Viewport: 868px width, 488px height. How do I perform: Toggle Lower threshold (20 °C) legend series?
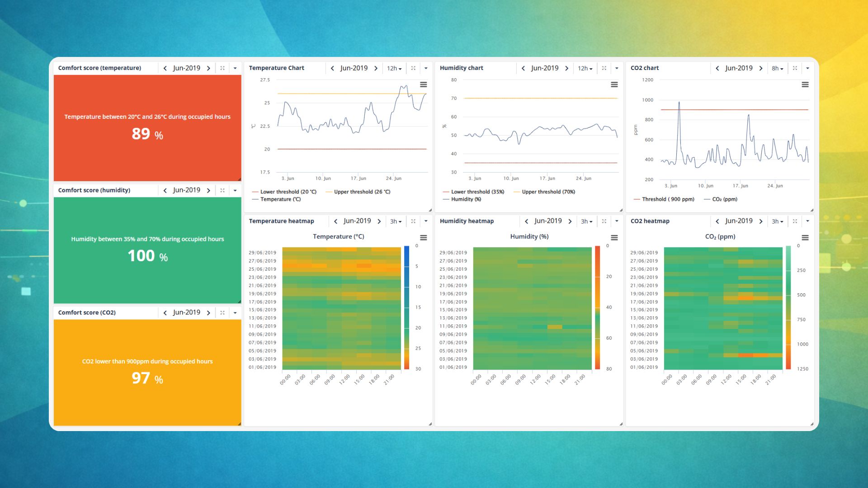284,192
